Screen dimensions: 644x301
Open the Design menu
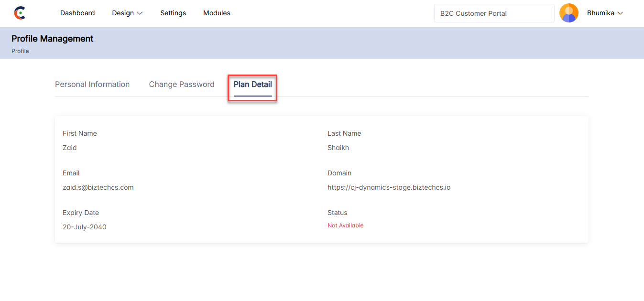coord(123,13)
